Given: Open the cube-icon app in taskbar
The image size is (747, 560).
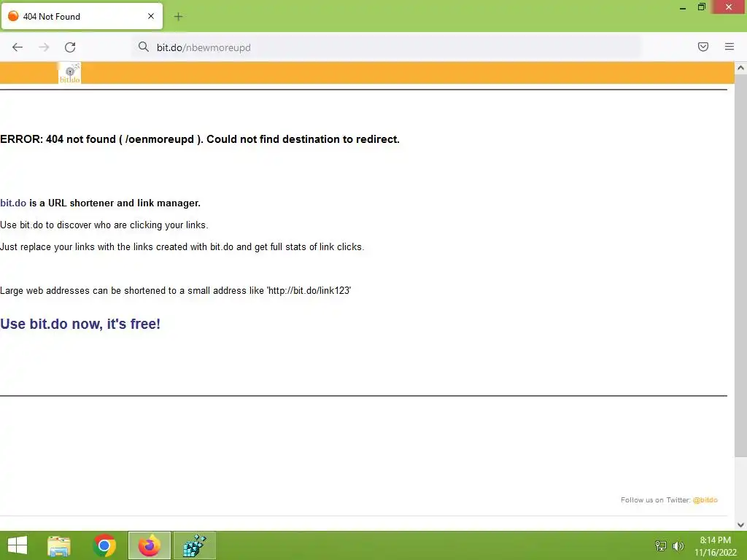Looking at the screenshot, I should [194, 545].
